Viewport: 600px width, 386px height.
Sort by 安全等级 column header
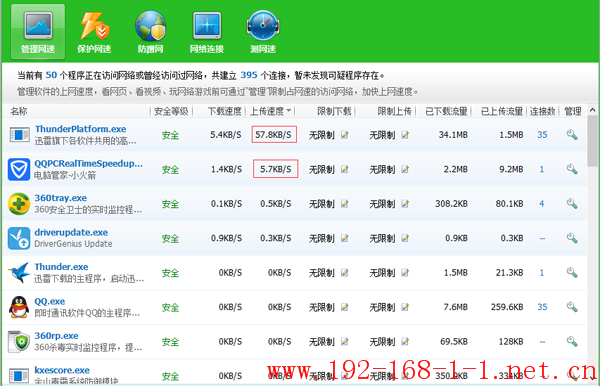[x=171, y=111]
